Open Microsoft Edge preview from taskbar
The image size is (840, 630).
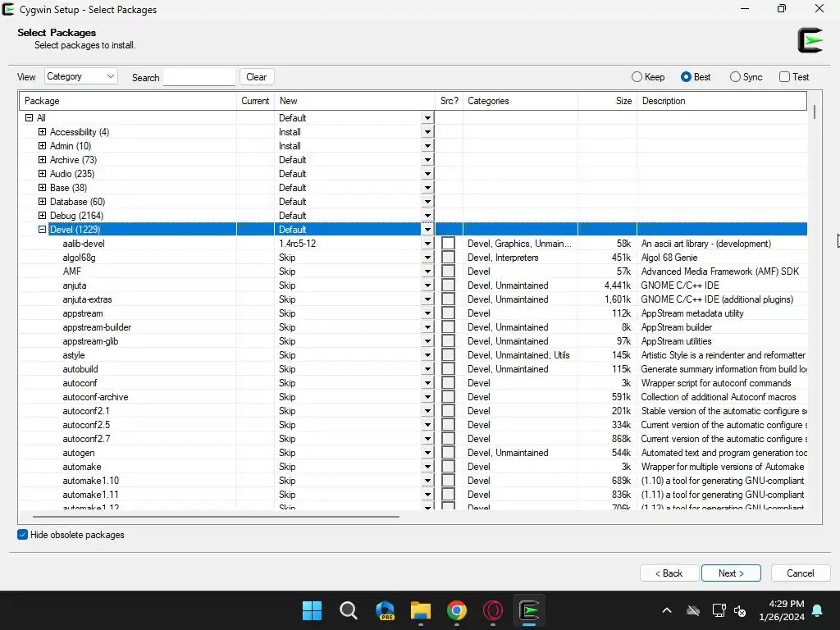[x=385, y=610]
